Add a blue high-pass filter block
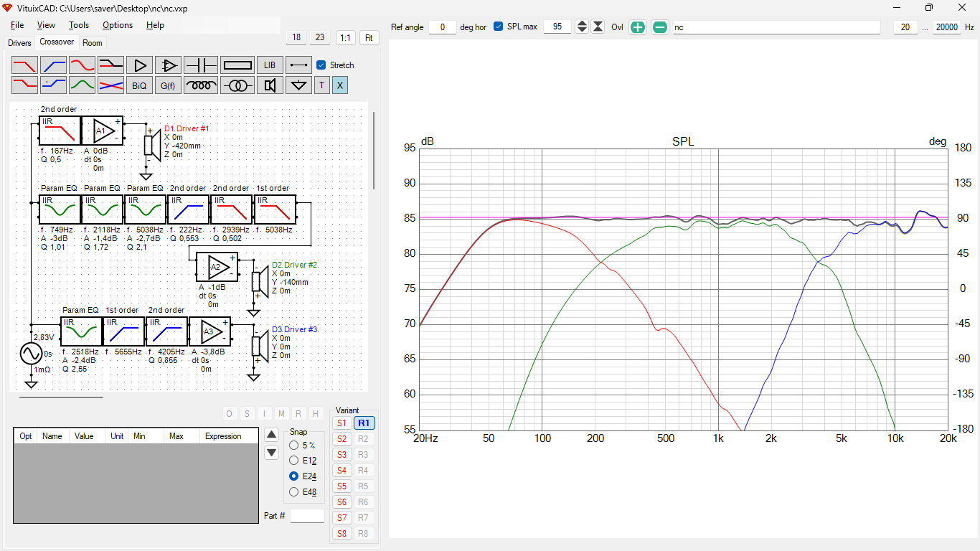Screen dimensions: 980x551 54,65
